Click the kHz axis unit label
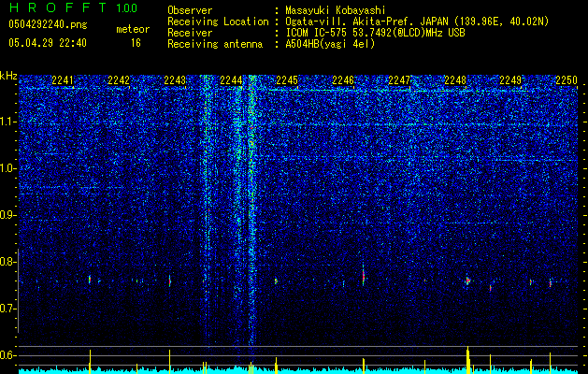Image resolution: width=588 pixels, height=374 pixels. pyautogui.click(x=8, y=76)
